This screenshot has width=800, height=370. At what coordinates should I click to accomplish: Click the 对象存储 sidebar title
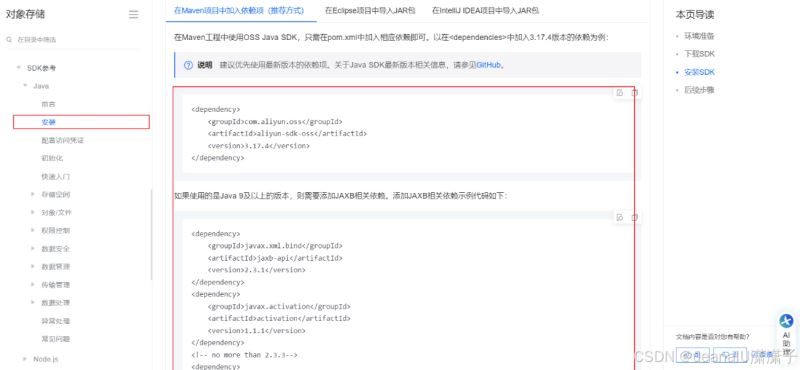[x=26, y=14]
